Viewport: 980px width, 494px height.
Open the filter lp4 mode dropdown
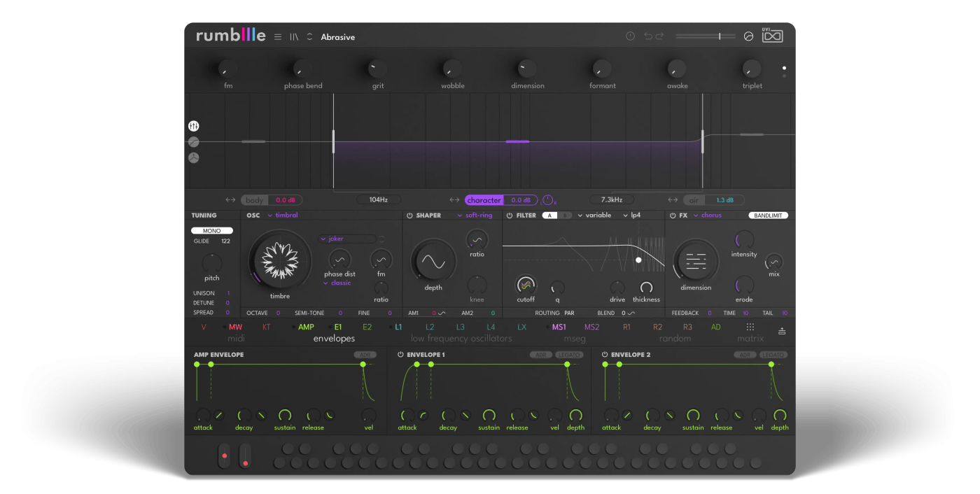[x=632, y=216]
